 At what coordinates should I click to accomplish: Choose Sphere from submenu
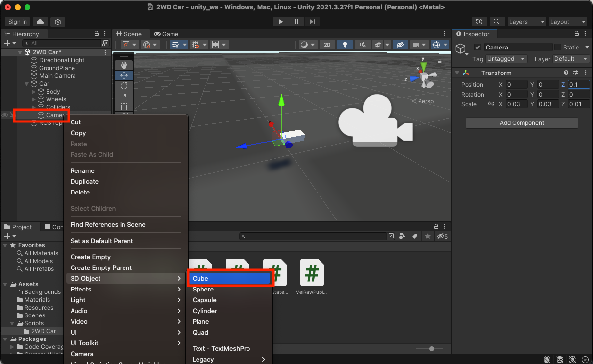click(229, 289)
